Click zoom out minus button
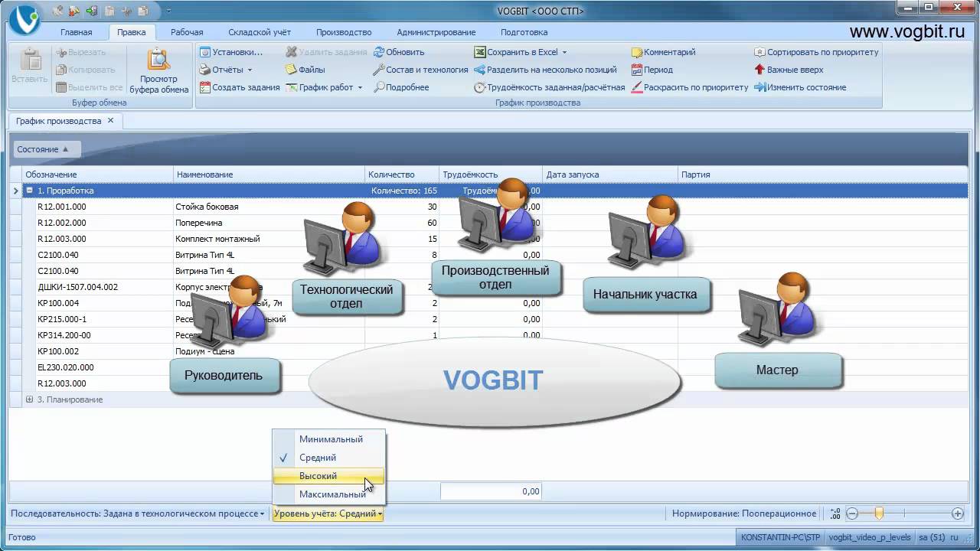 point(851,514)
